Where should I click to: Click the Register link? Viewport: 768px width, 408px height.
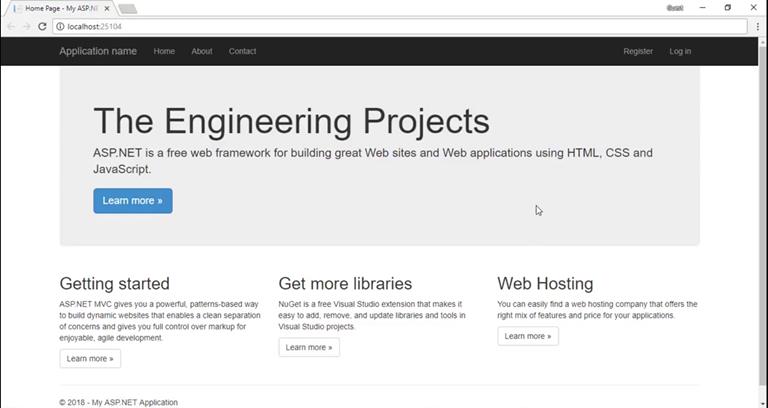coord(638,51)
